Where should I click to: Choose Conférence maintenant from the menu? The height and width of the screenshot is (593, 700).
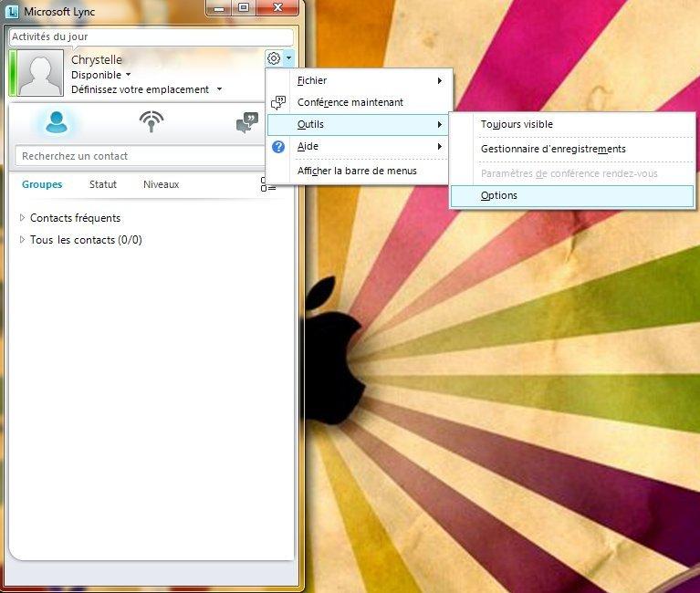[360, 102]
